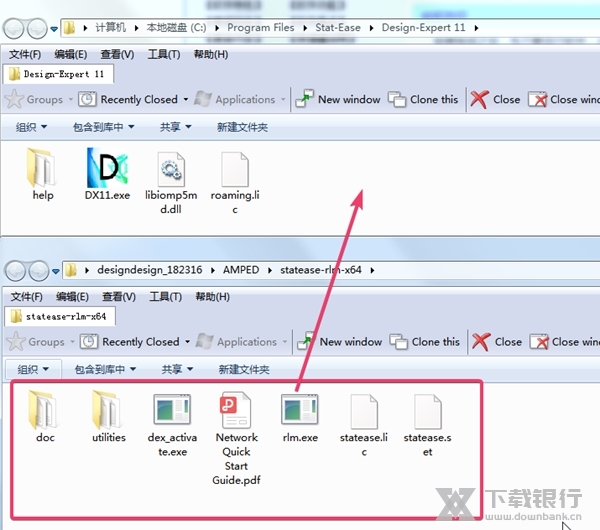Expand arrow after Stat-Ease breadcrumb
This screenshot has height=530, width=600.
pyautogui.click(x=371, y=28)
